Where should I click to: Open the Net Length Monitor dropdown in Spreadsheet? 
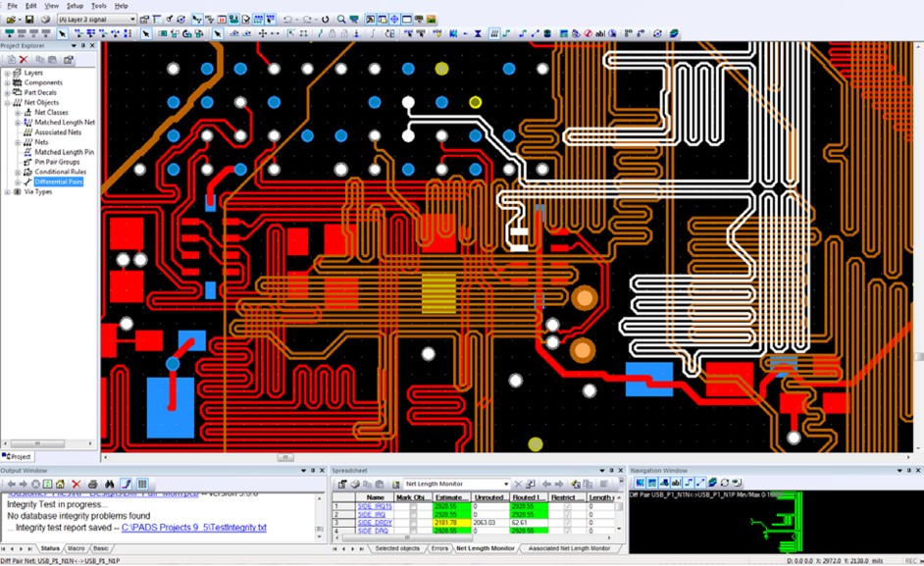pos(505,485)
